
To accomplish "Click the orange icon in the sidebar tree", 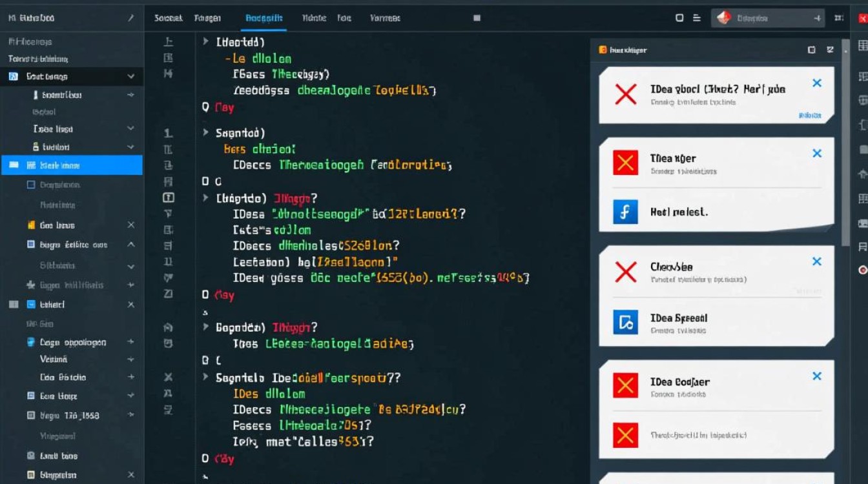I will [x=31, y=225].
